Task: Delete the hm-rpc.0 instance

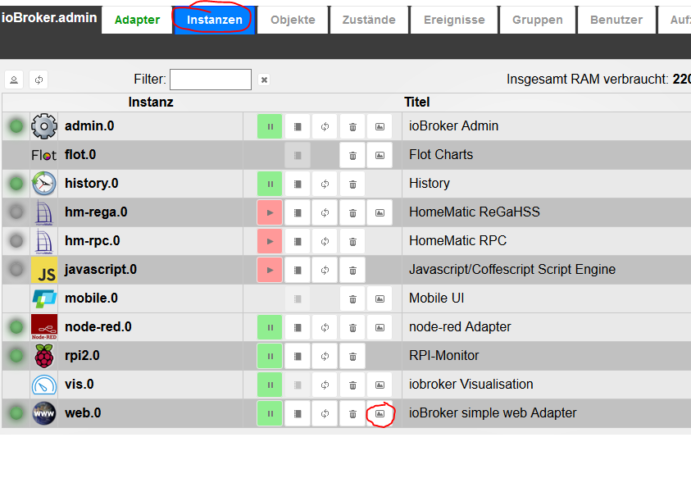Action: click(353, 242)
